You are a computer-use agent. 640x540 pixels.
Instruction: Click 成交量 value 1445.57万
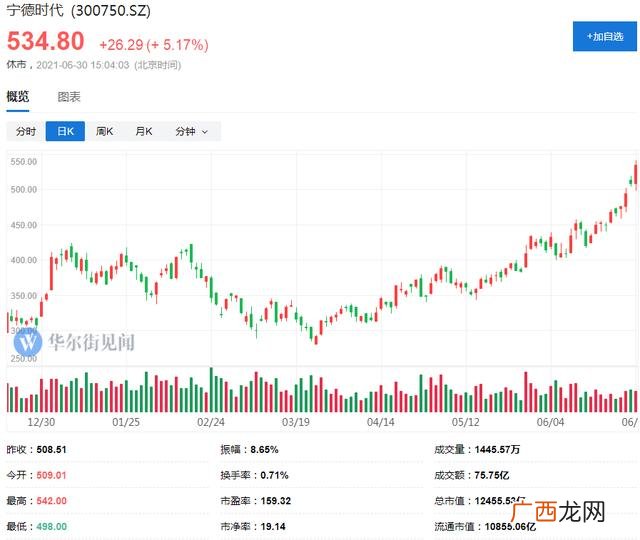coord(497,449)
